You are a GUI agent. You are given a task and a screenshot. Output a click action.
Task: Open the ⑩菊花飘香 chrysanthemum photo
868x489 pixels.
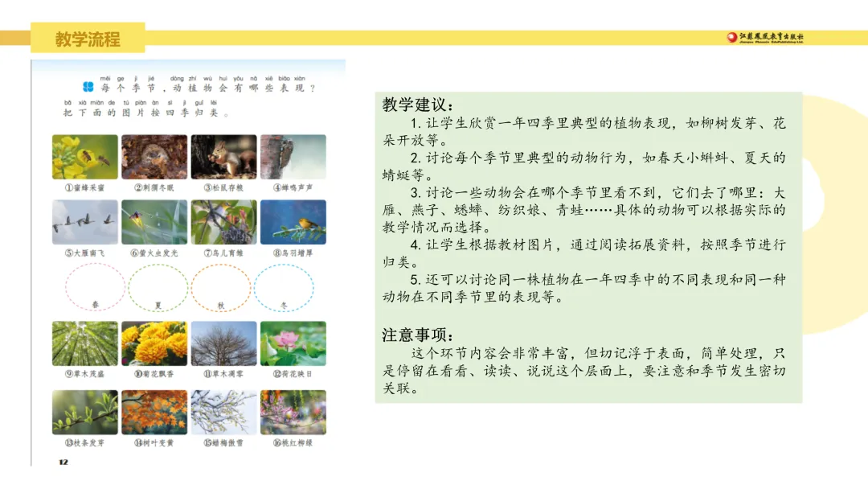click(154, 343)
